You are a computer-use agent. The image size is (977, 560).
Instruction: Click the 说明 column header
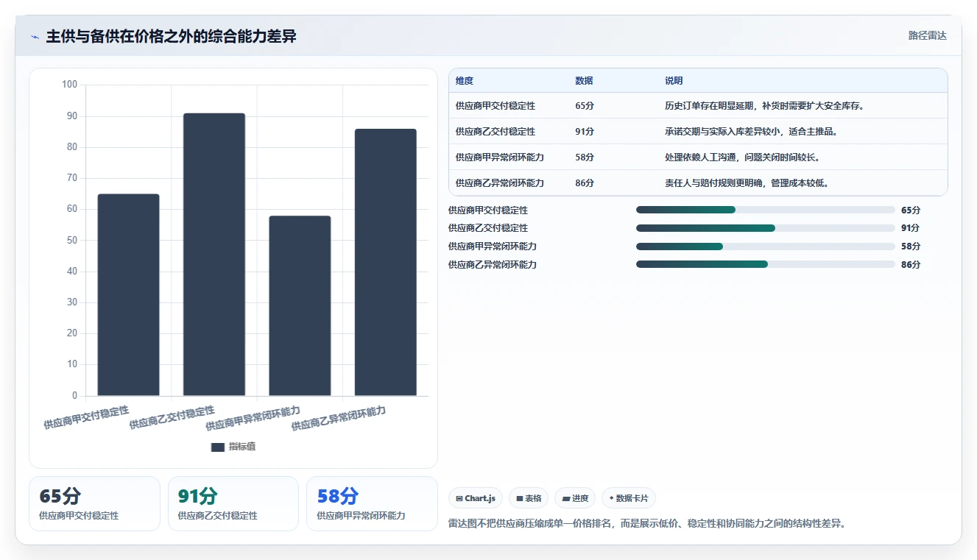point(674,81)
